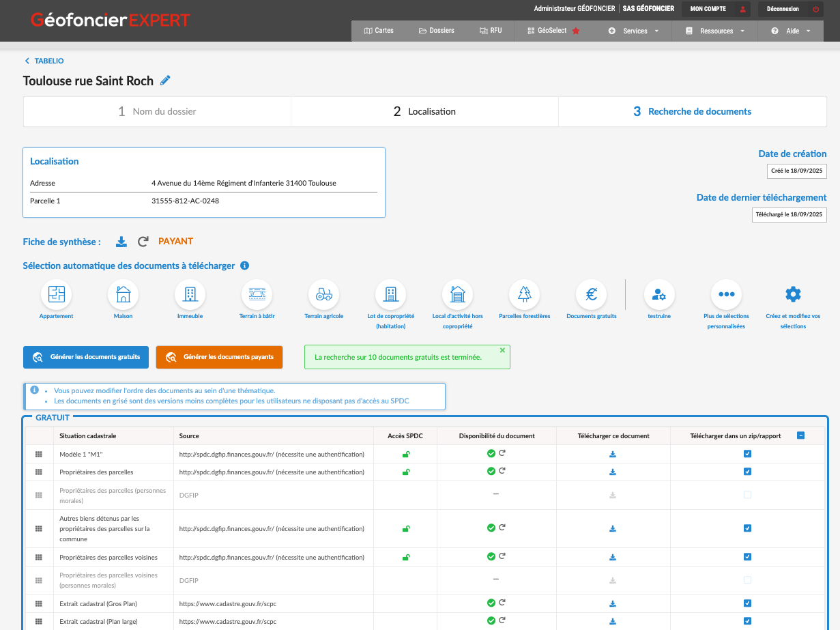Pick the Documents gratuits euro icon

(591, 294)
